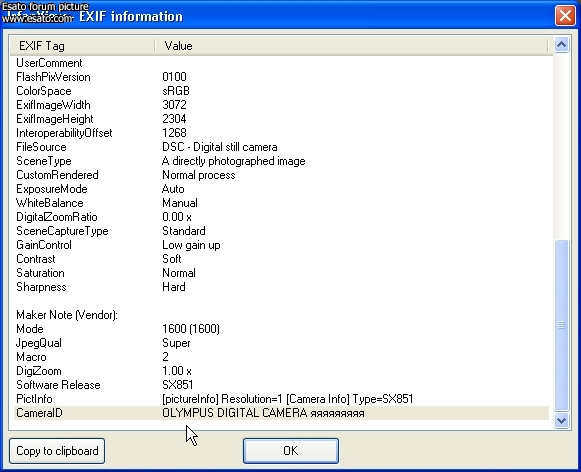Click the sRGB value

click(x=176, y=91)
